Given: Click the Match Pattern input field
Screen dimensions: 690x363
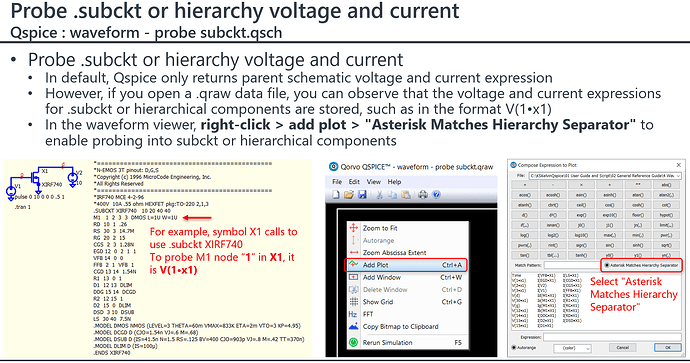Looking at the screenshot, I should tap(572, 265).
